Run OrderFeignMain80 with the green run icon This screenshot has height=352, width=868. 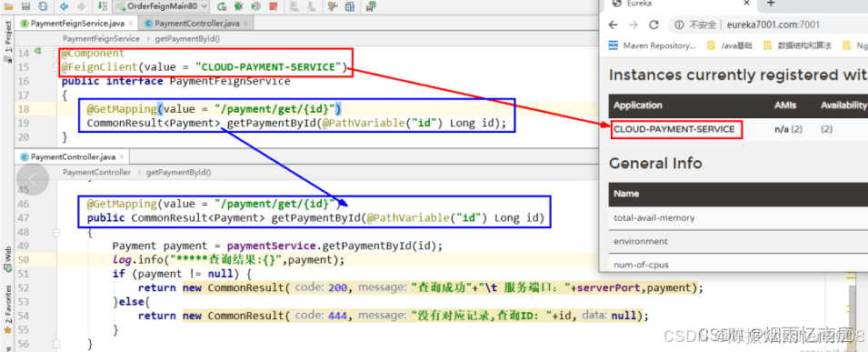[222, 6]
